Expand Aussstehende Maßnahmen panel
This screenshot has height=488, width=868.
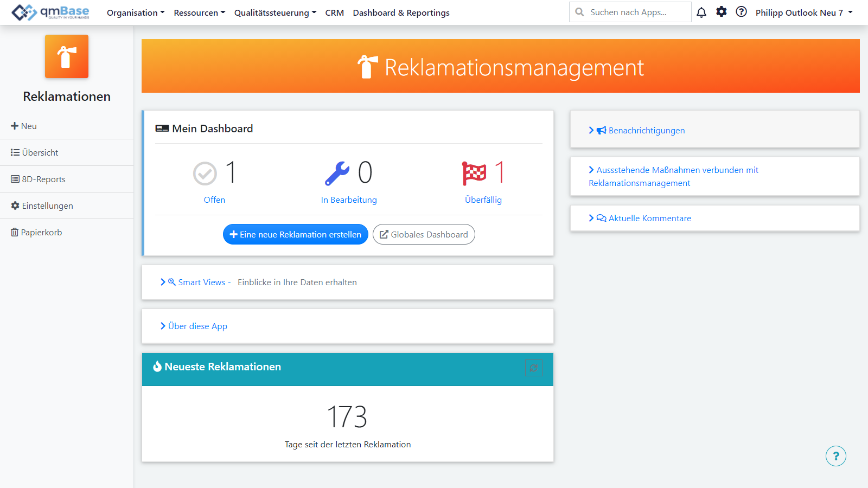coord(673,176)
